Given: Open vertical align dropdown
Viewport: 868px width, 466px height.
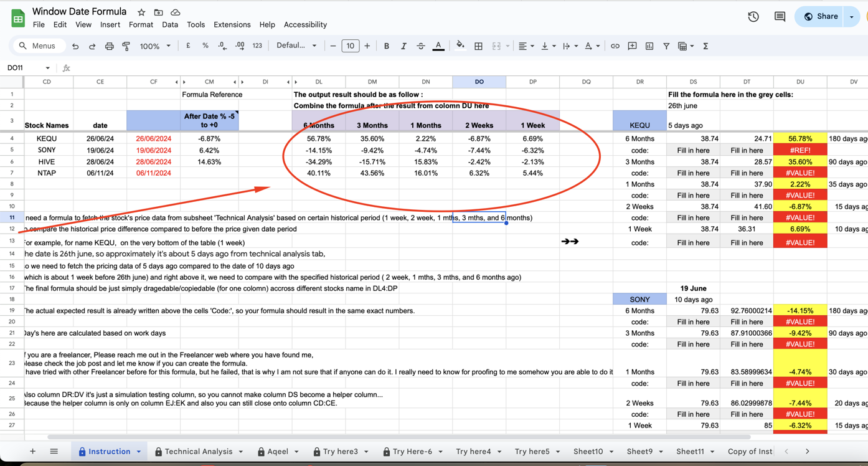Looking at the screenshot, I should pyautogui.click(x=548, y=46).
